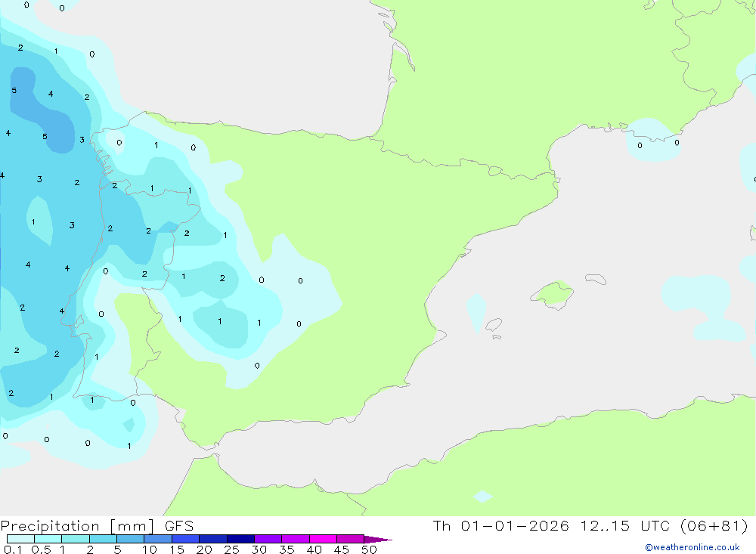The height and width of the screenshot is (554, 756).
Task: Click Menorca island outline
Action: [595, 279]
